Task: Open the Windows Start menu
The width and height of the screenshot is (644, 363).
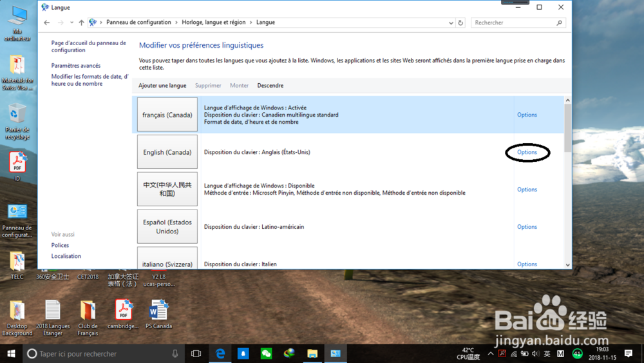Action: [11, 353]
